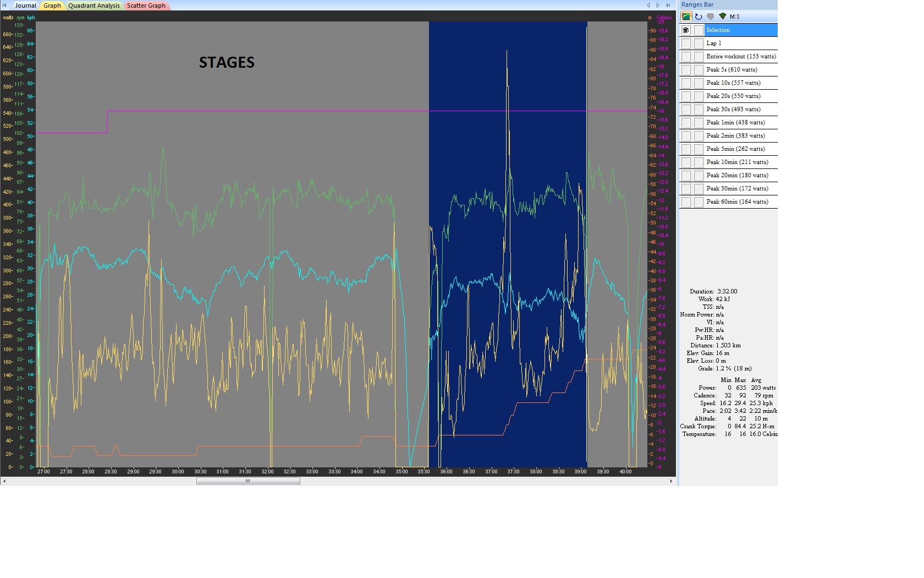This screenshot has width=924, height=578.
Task: Select the Peak 20min (180 watts) range
Action: [x=737, y=176]
